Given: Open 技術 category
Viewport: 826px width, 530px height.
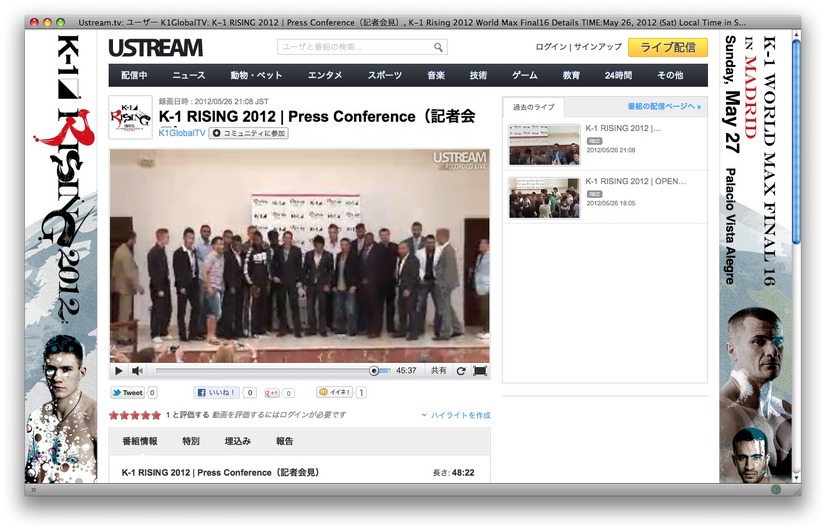Looking at the screenshot, I should click(478, 75).
